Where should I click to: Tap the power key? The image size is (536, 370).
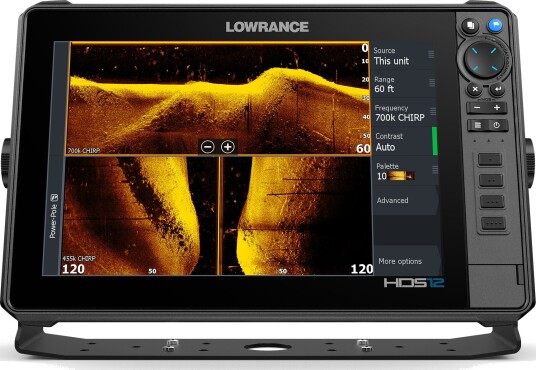[497, 125]
